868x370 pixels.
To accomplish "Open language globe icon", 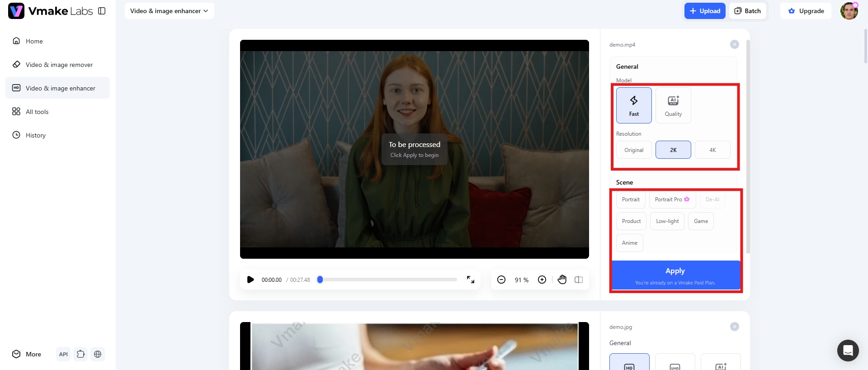I will point(98,354).
